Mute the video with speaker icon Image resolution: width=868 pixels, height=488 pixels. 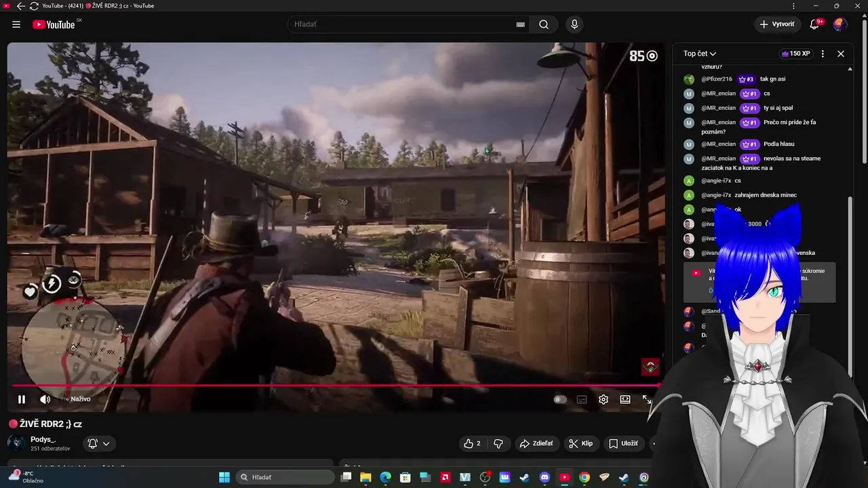(x=45, y=399)
